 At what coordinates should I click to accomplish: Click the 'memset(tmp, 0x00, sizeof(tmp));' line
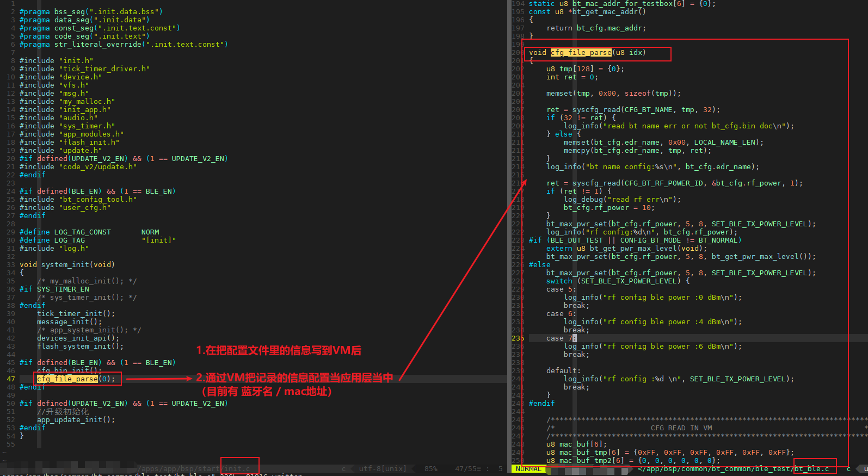click(613, 93)
